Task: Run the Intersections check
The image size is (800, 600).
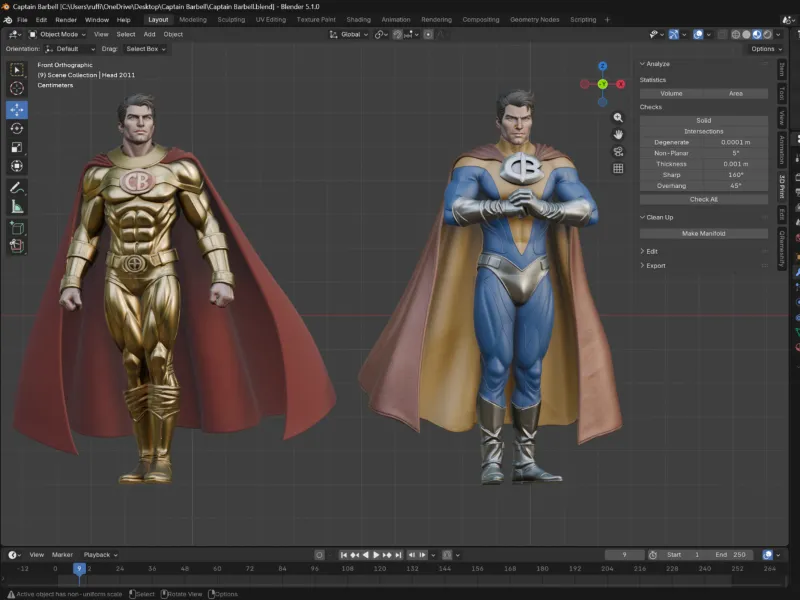Action: click(x=704, y=132)
